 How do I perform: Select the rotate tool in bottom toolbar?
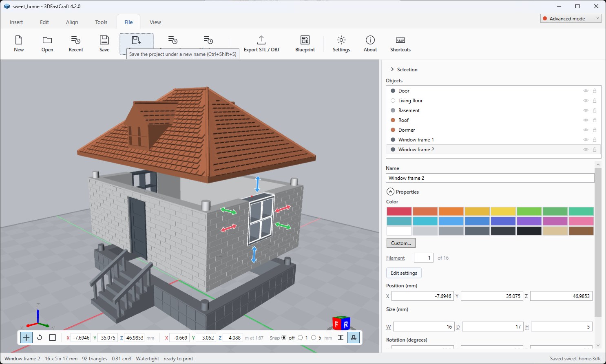coord(40,338)
